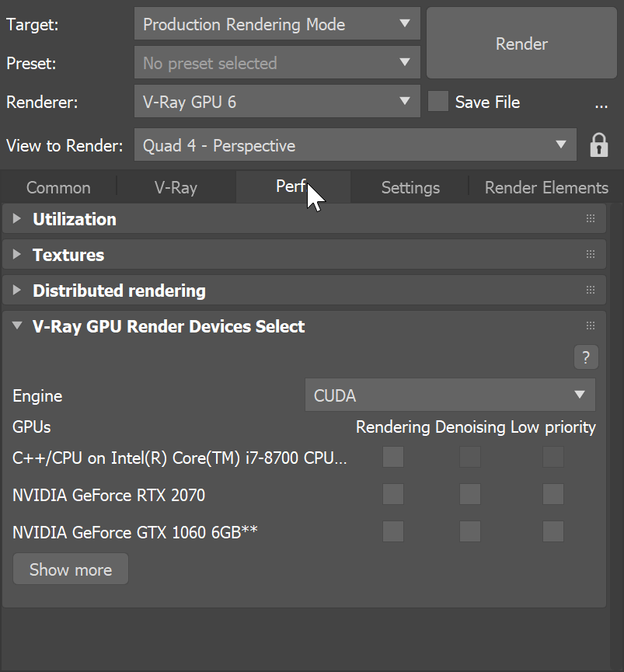Click the grip handle on Distributed rendering
Viewport: 624px width, 672px height.
tap(590, 290)
